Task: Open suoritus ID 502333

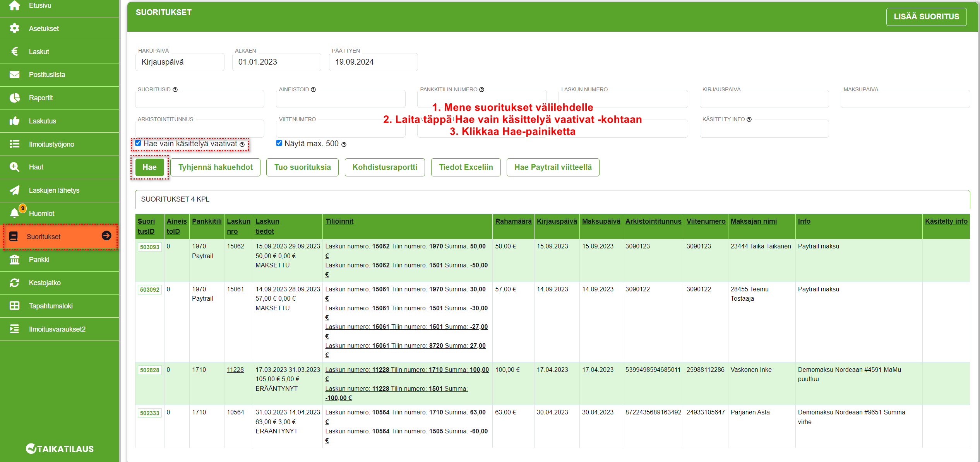Action: [150, 413]
